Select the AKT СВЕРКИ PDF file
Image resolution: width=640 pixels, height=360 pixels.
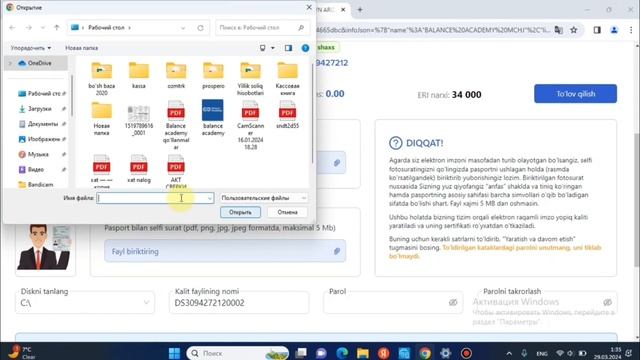click(x=176, y=171)
